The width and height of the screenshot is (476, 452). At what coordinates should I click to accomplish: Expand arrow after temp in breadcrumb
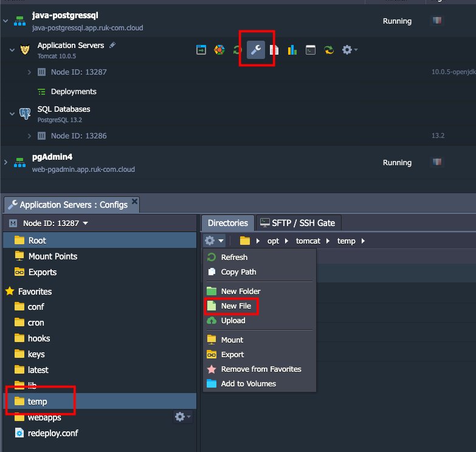tap(363, 241)
